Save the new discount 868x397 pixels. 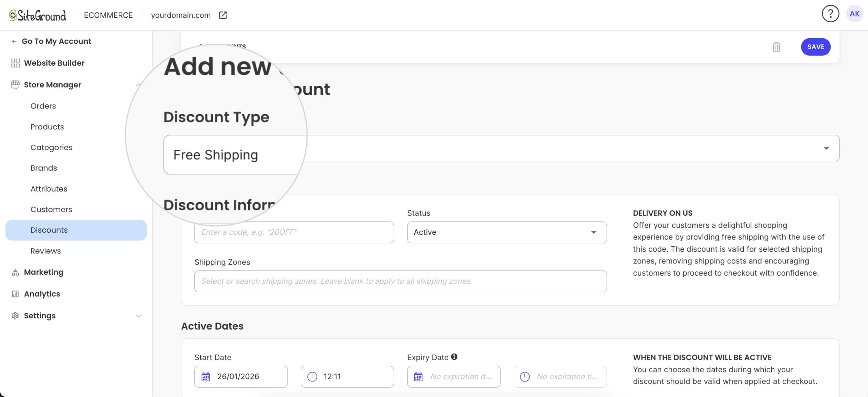click(x=815, y=47)
